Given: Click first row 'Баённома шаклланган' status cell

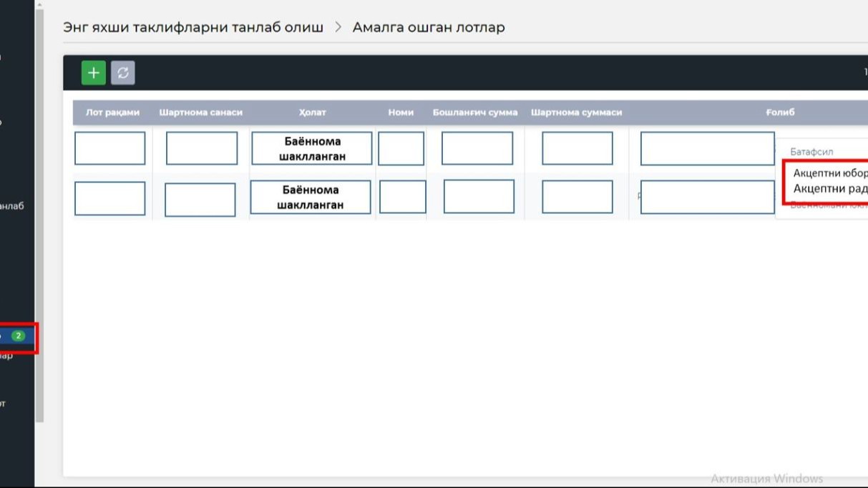Looking at the screenshot, I should coord(312,148).
